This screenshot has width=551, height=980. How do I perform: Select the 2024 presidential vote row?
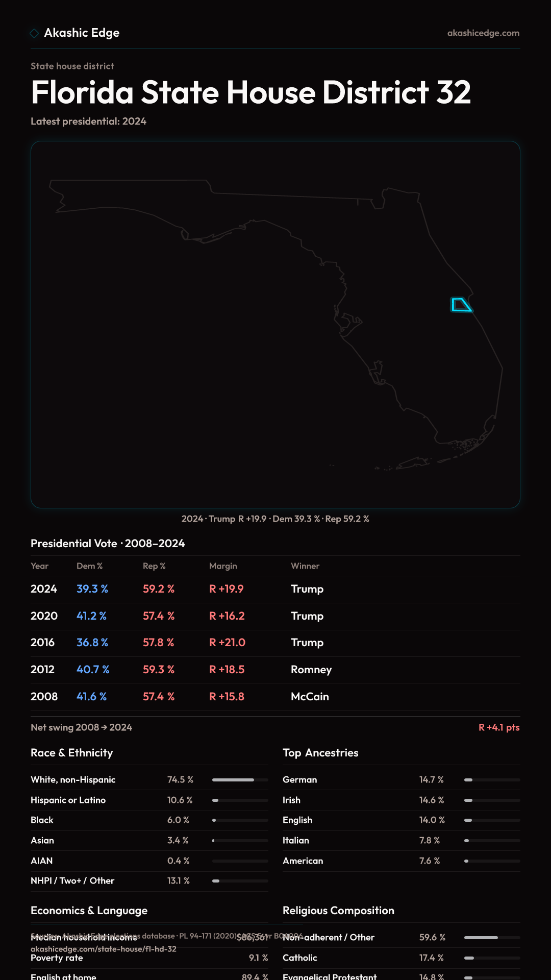point(275,589)
